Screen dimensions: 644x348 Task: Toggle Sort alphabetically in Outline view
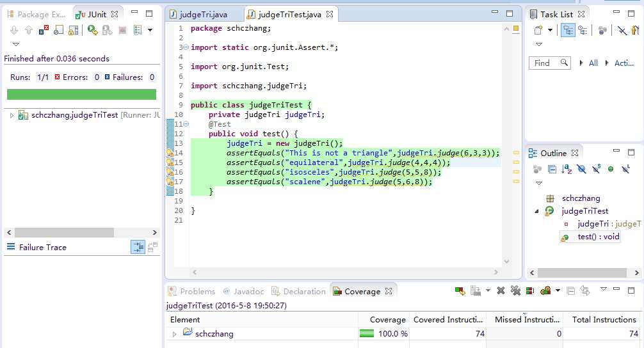pos(567,169)
